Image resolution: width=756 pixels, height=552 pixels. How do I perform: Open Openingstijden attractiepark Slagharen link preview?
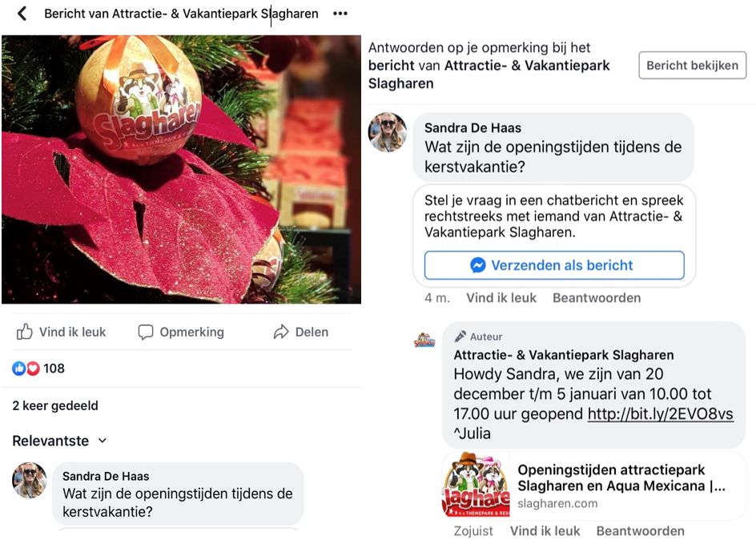(594, 486)
